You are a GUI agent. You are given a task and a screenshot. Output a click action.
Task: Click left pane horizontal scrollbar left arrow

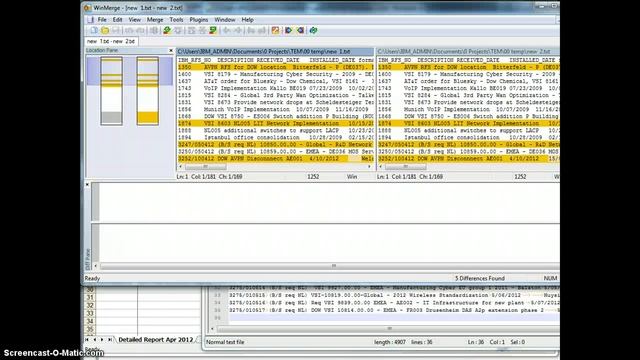[x=180, y=167]
